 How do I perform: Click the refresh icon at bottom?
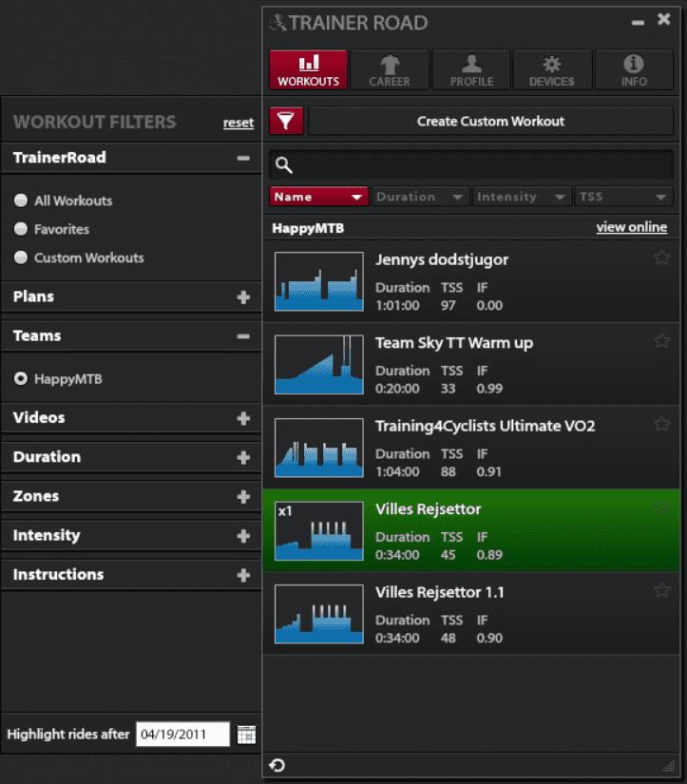pos(277,766)
